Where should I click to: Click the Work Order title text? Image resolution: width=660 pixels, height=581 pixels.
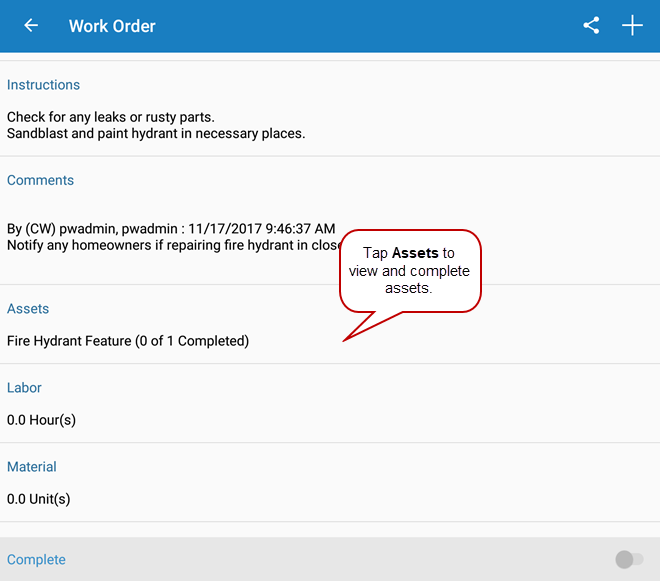[x=112, y=26]
